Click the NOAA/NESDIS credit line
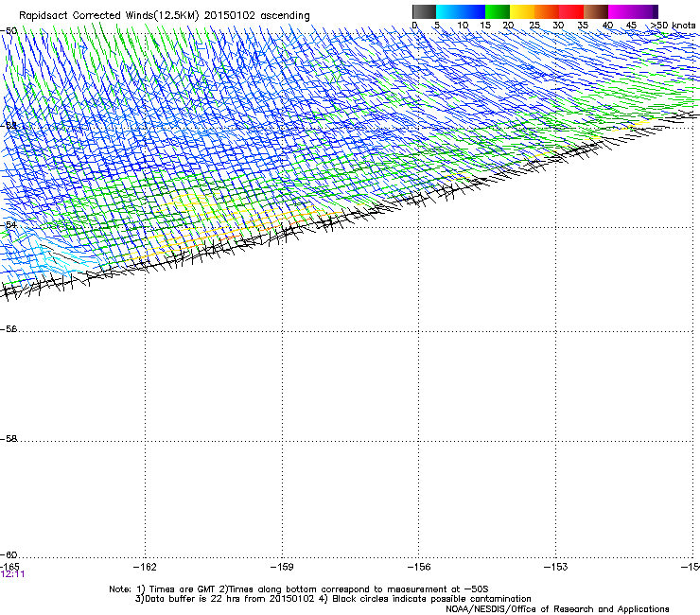Screen dimensions: 700x615 557,609
